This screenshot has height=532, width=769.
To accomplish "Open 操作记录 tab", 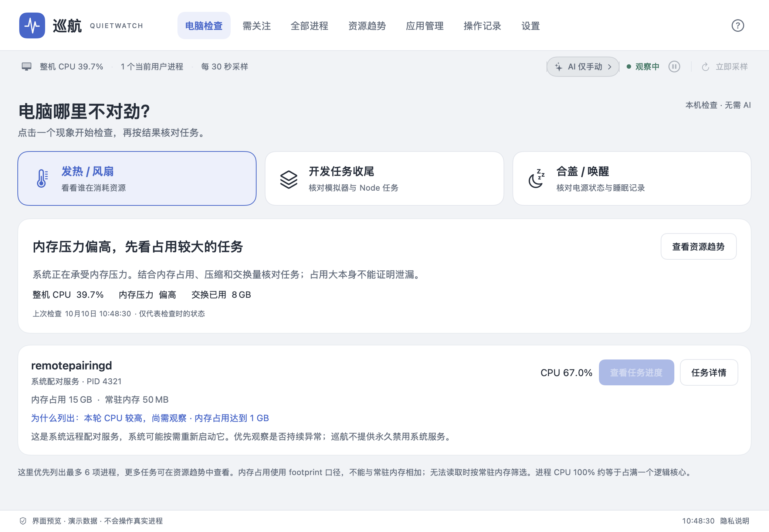I will pyautogui.click(x=482, y=26).
